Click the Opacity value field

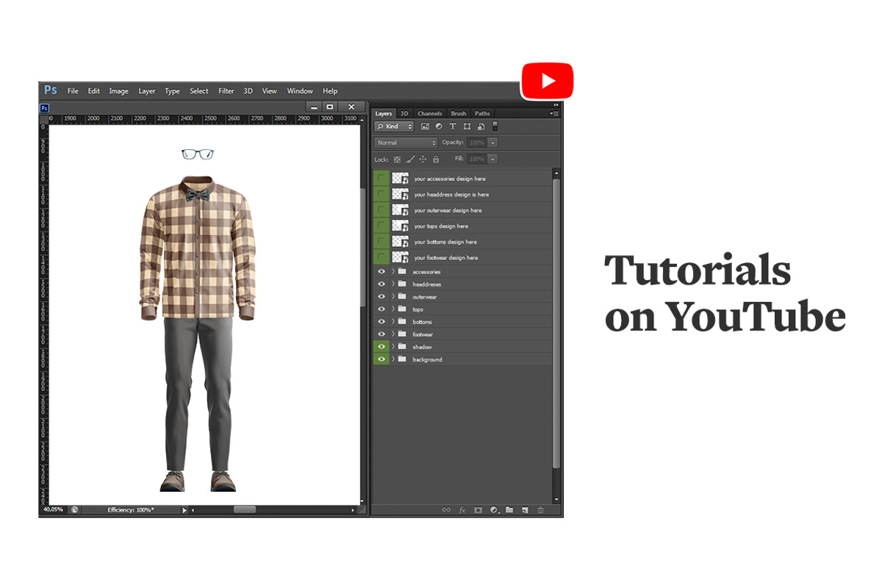pos(476,143)
